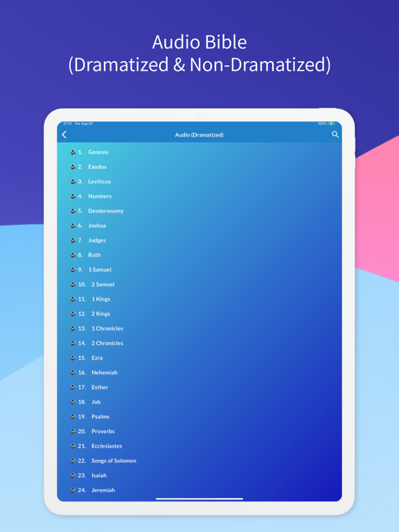Open the Isaiah audio book
The image size is (399, 532).
coord(99,475)
